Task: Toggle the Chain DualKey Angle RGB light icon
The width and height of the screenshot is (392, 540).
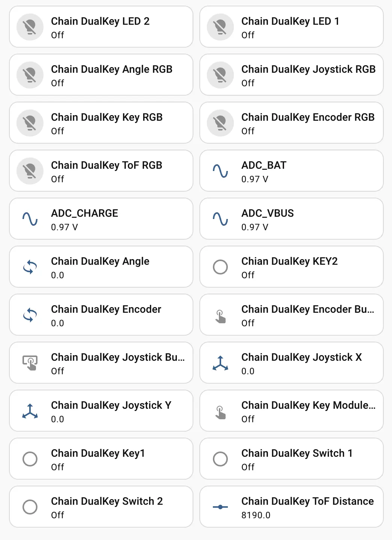Action: (30, 75)
